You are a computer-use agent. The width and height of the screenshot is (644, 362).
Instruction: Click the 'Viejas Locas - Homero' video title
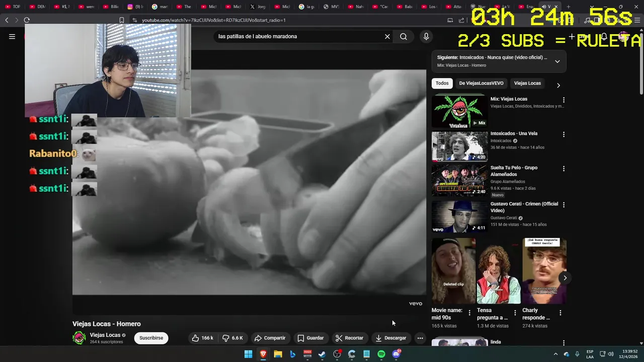tap(107, 324)
